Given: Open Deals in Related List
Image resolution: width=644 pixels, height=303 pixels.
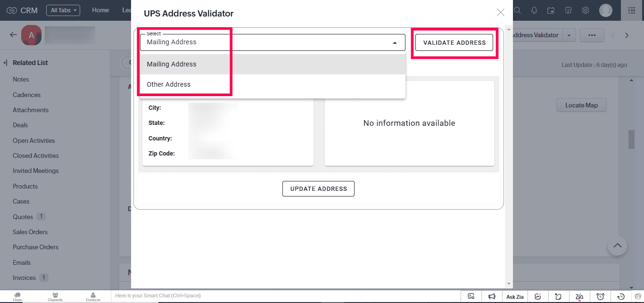Looking at the screenshot, I should point(20,125).
